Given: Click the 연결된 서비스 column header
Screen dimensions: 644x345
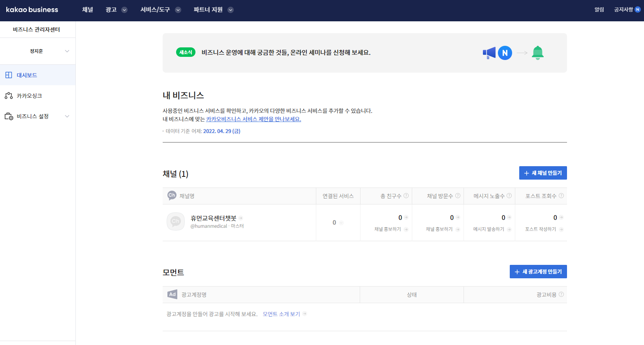Looking at the screenshot, I should pos(338,196).
